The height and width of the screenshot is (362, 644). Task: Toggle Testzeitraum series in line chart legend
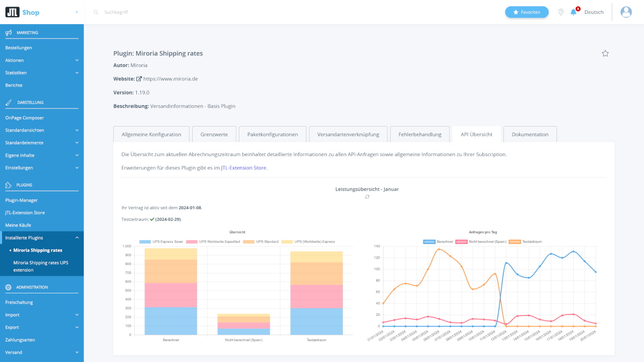(x=514, y=241)
